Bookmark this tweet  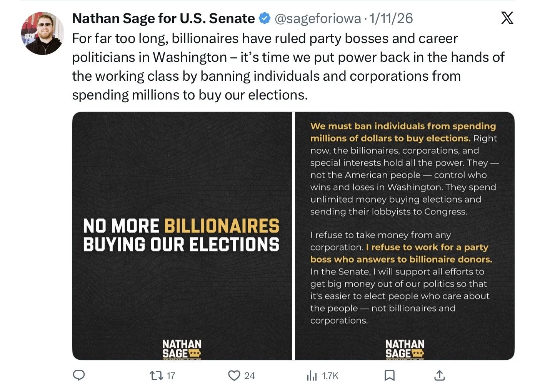point(390,375)
